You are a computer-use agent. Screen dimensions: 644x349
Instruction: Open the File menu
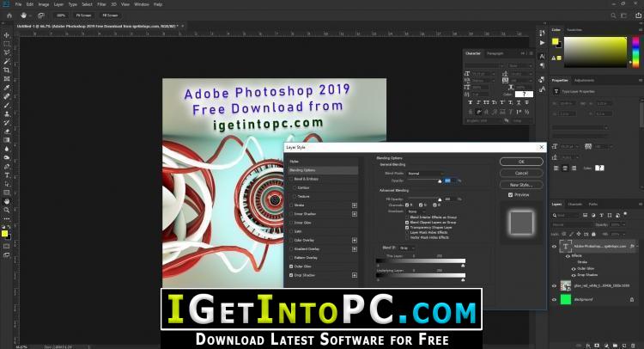[18, 4]
